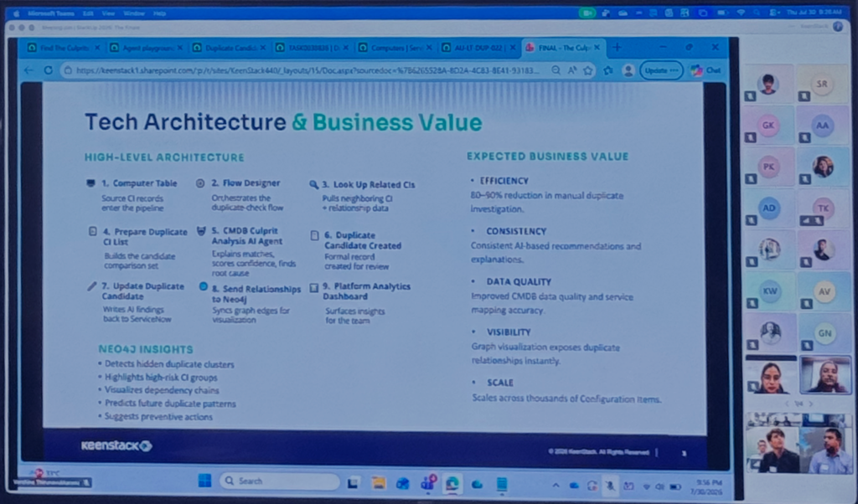Open File Explorer from the taskbar

pos(378,483)
